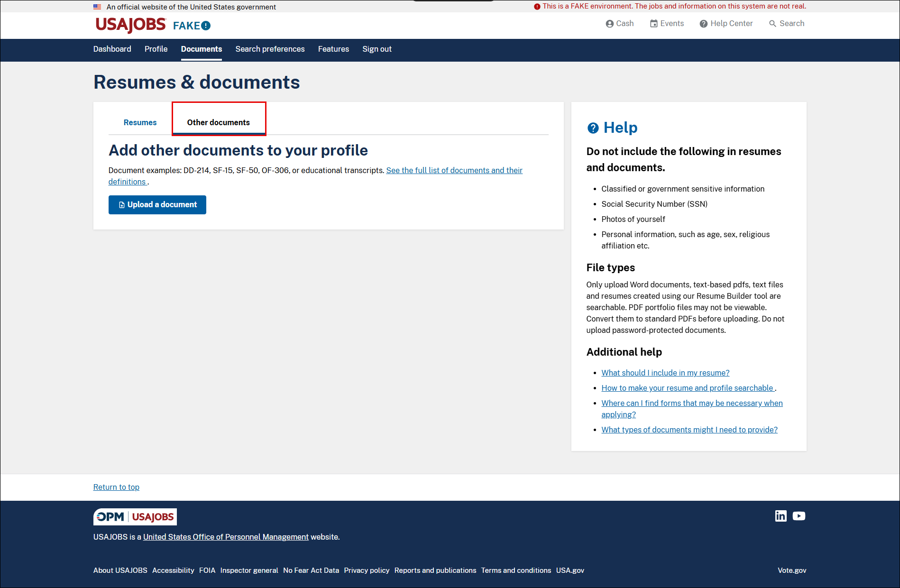Click the 'File types' heading in Help
900x588 pixels.
coord(611,267)
